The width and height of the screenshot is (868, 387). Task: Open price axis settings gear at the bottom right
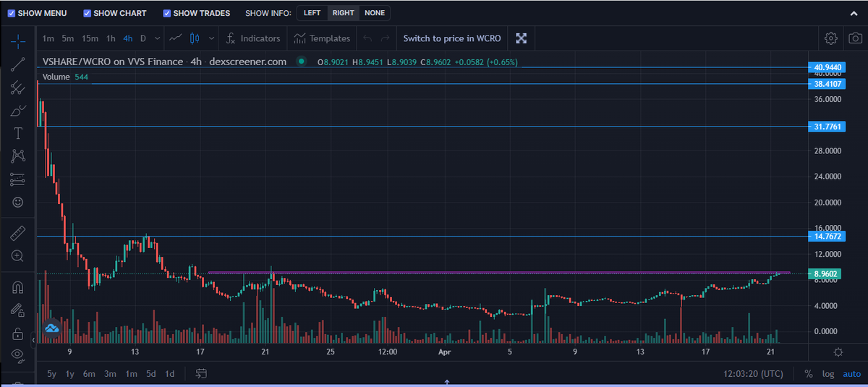tap(838, 352)
